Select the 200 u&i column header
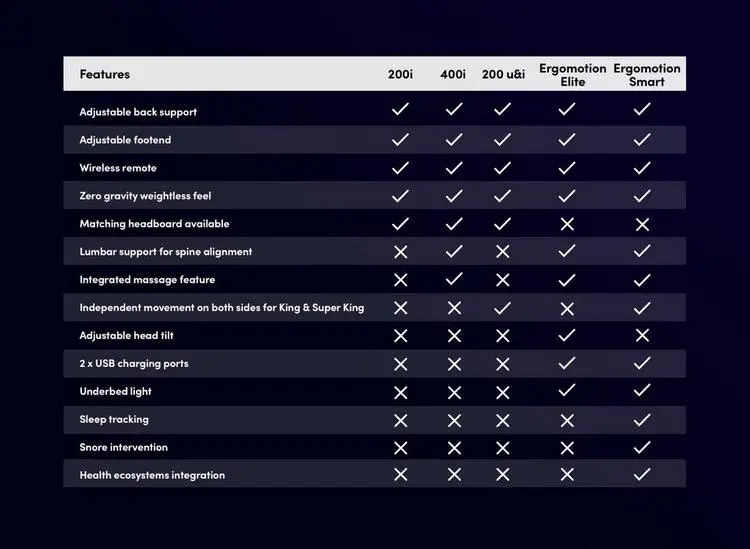The height and width of the screenshot is (549, 750). 503,74
